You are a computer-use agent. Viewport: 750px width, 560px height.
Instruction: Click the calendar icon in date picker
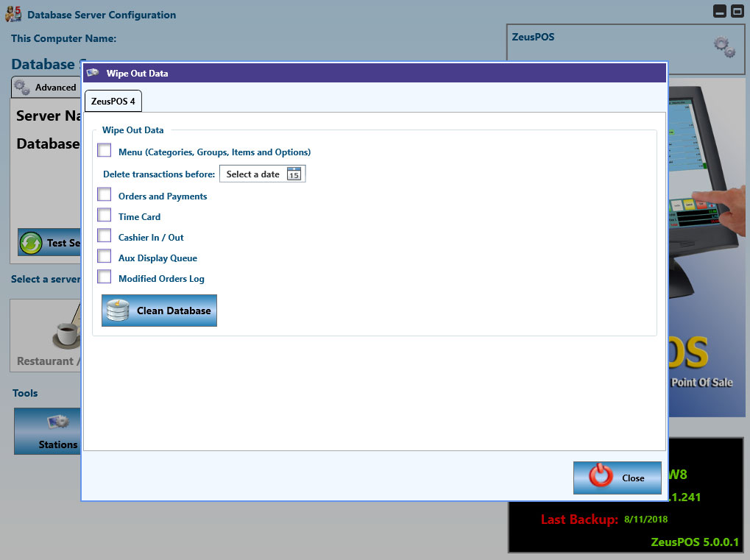[294, 174]
